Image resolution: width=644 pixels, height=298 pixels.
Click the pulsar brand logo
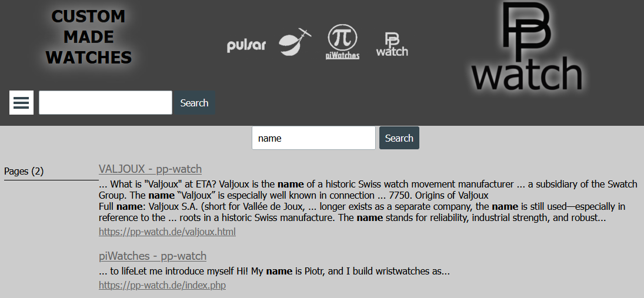pyautogui.click(x=246, y=46)
